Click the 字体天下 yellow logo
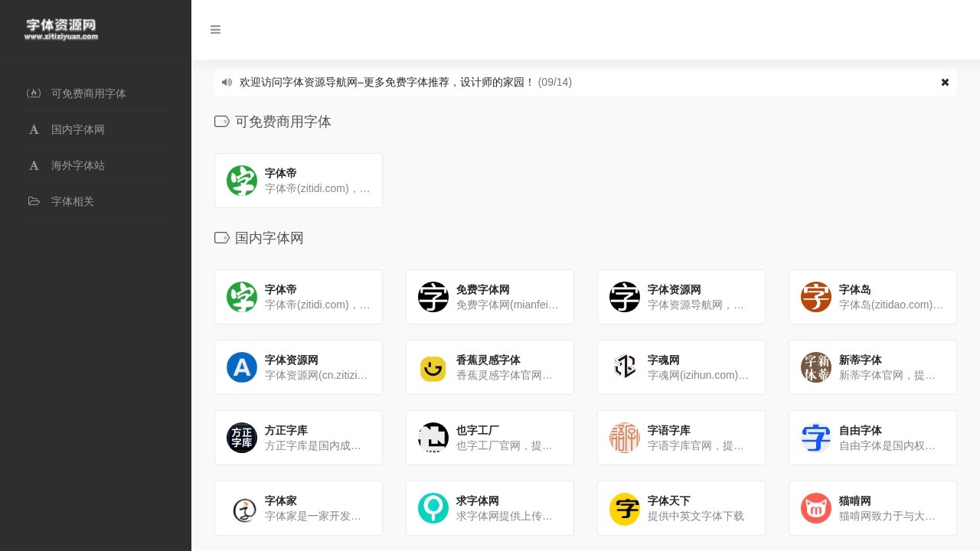This screenshot has width=980, height=551. point(625,508)
